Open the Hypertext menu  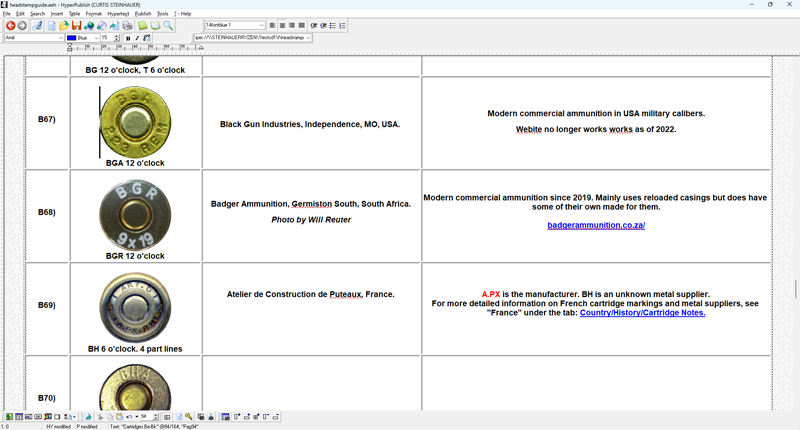[x=118, y=14]
